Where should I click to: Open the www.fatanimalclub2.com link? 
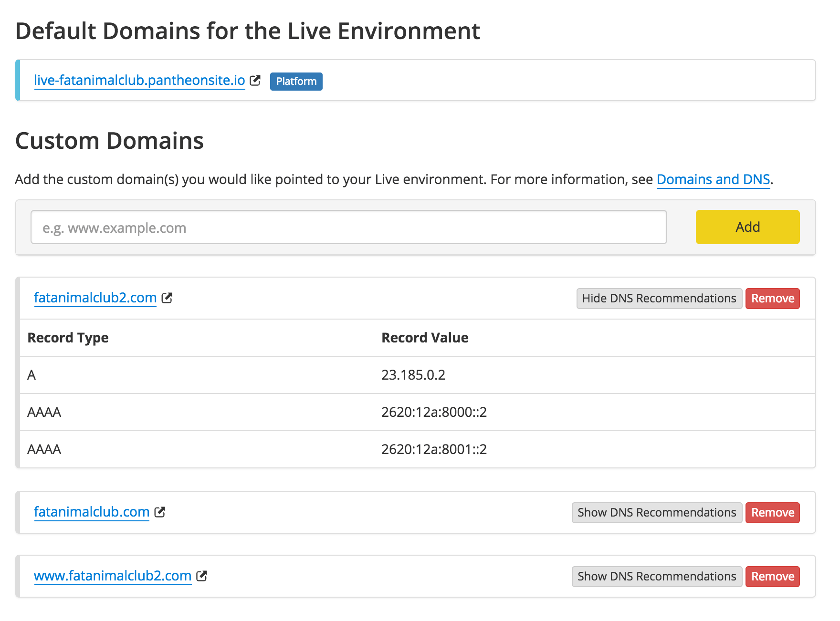(113, 576)
